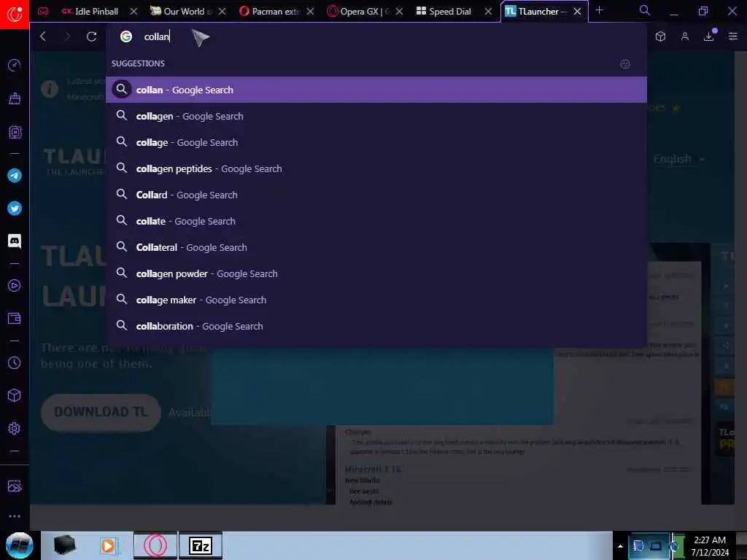
Task: Open Opera GX taskbar button
Action: [155, 545]
